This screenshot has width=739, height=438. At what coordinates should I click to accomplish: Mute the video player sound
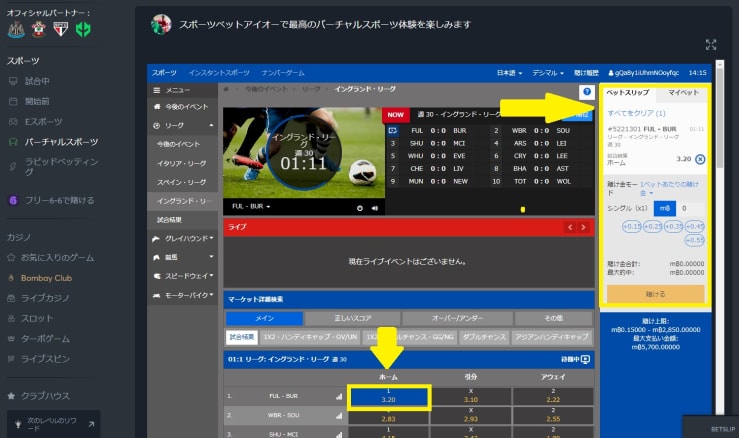[375, 208]
